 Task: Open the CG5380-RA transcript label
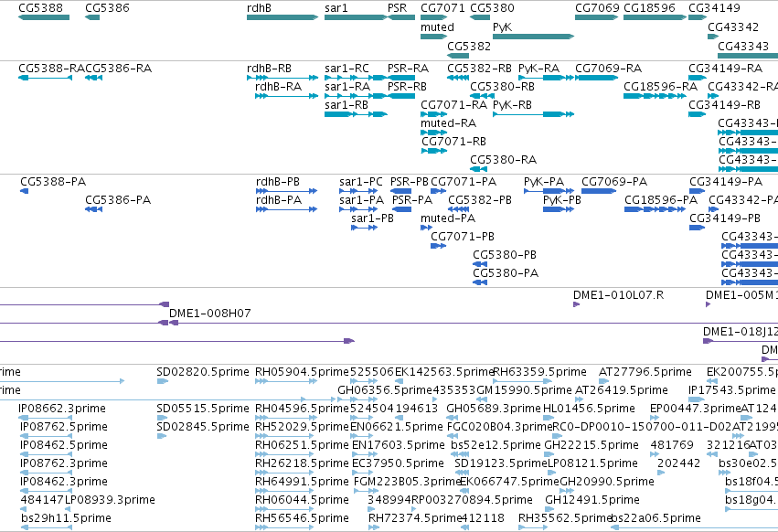click(503, 160)
